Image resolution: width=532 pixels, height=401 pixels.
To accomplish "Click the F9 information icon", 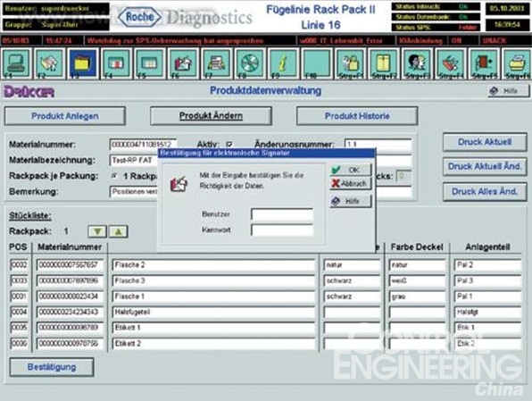I will 283,63.
